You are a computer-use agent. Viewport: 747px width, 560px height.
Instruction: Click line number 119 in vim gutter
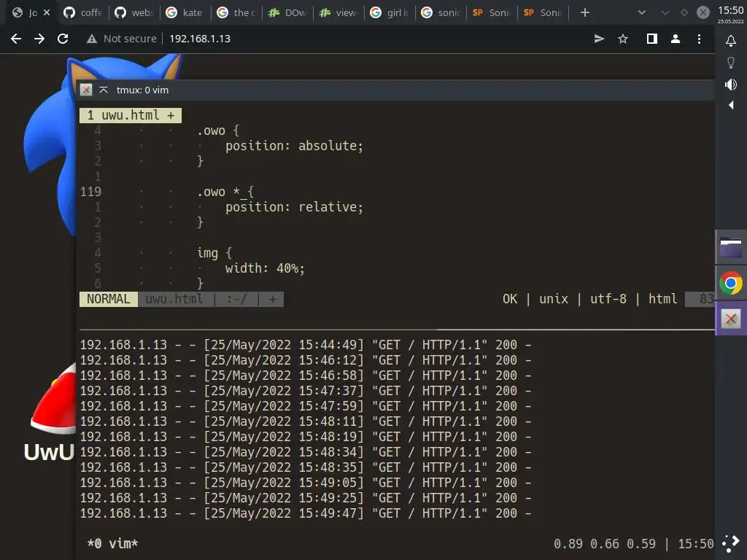[90, 192]
